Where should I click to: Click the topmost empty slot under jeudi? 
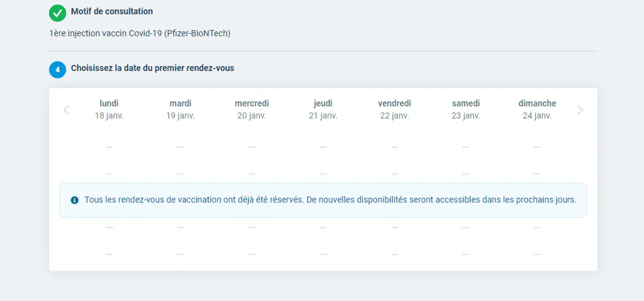(x=323, y=147)
